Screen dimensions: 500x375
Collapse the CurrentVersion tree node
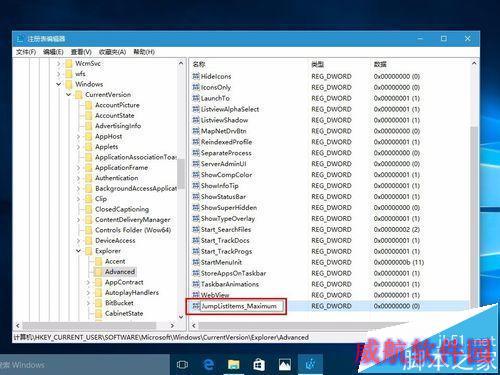click(69, 95)
